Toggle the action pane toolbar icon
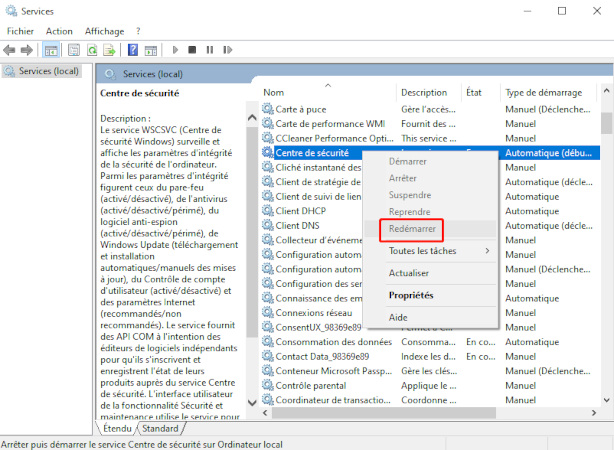The width and height of the screenshot is (614, 450). click(151, 50)
